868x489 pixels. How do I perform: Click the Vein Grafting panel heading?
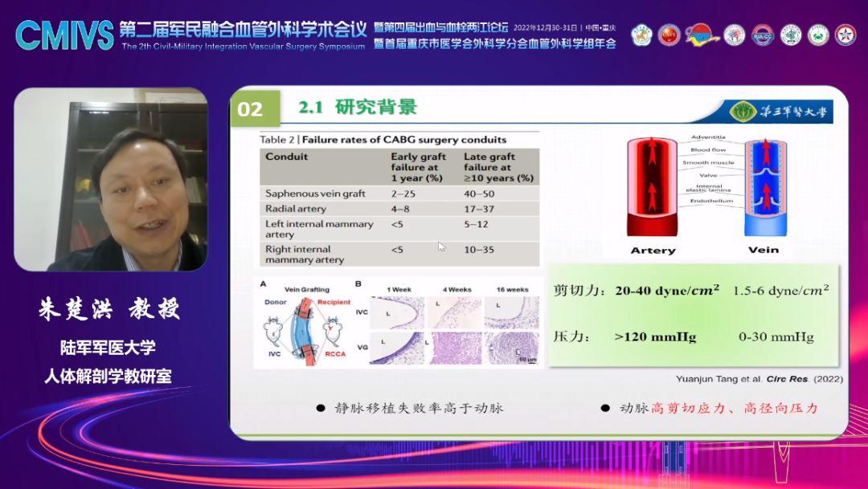coord(307,289)
